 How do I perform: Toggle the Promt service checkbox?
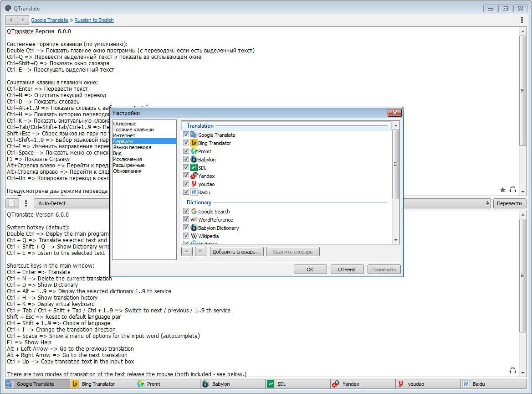click(x=186, y=151)
